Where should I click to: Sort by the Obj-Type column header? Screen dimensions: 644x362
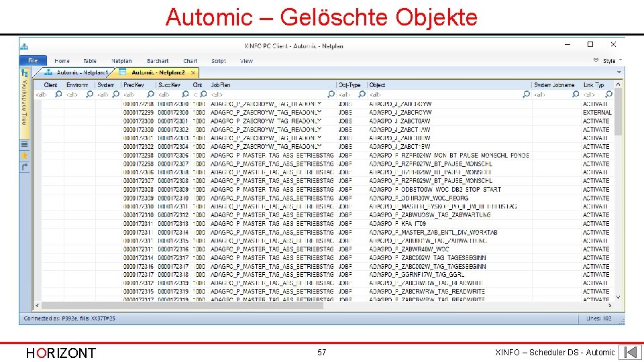click(350, 85)
